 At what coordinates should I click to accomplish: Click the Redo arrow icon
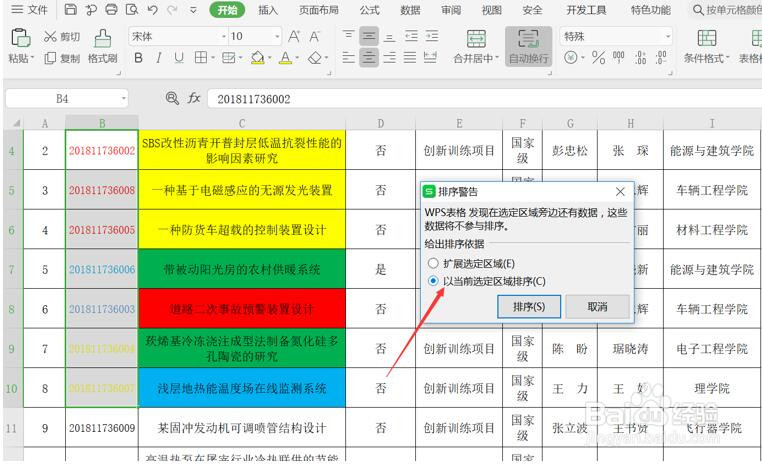click(x=172, y=9)
